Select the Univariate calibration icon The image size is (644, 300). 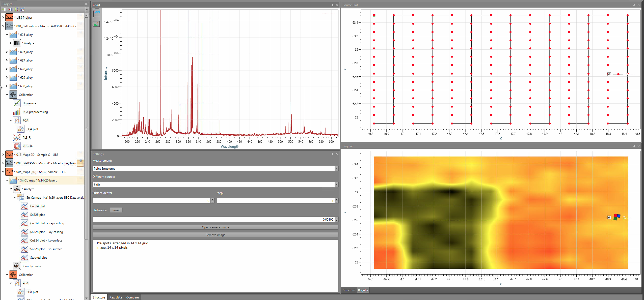coord(17,103)
